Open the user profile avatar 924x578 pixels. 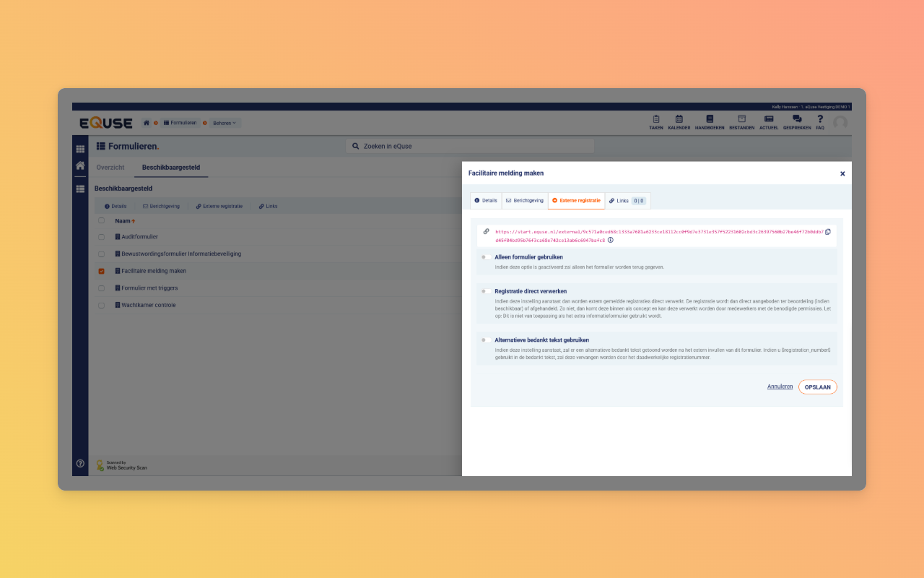[840, 123]
